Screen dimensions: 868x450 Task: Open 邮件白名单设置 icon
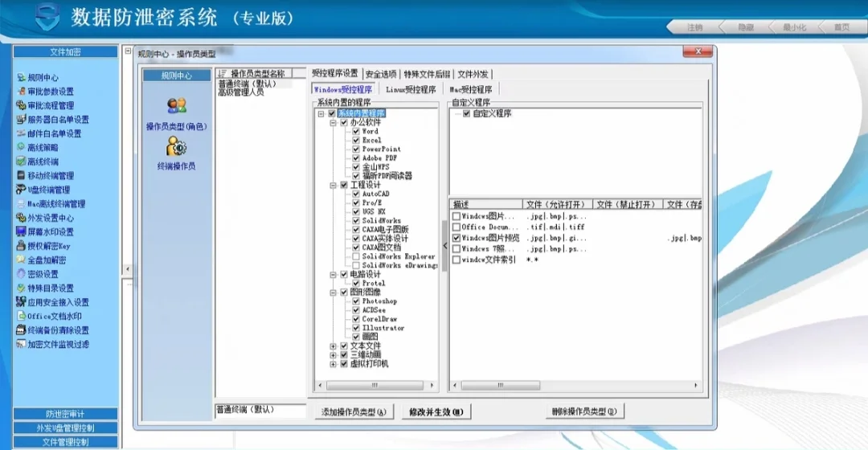pyautogui.click(x=21, y=133)
